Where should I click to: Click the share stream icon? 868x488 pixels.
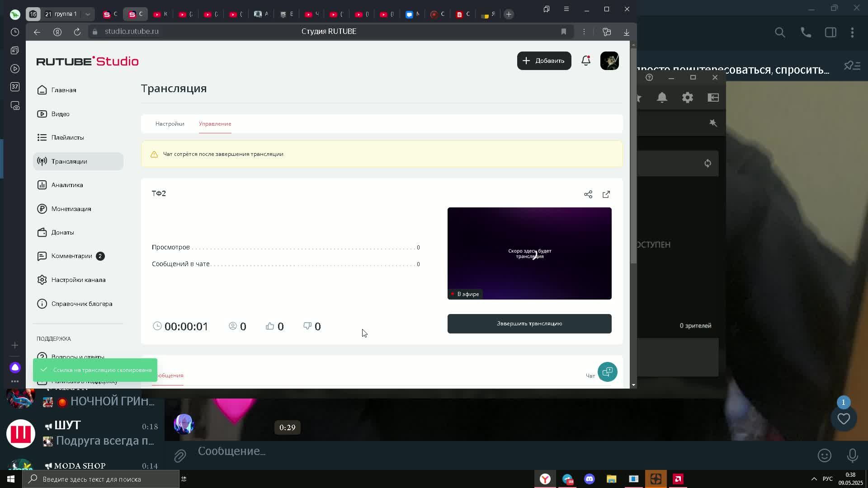(x=588, y=194)
